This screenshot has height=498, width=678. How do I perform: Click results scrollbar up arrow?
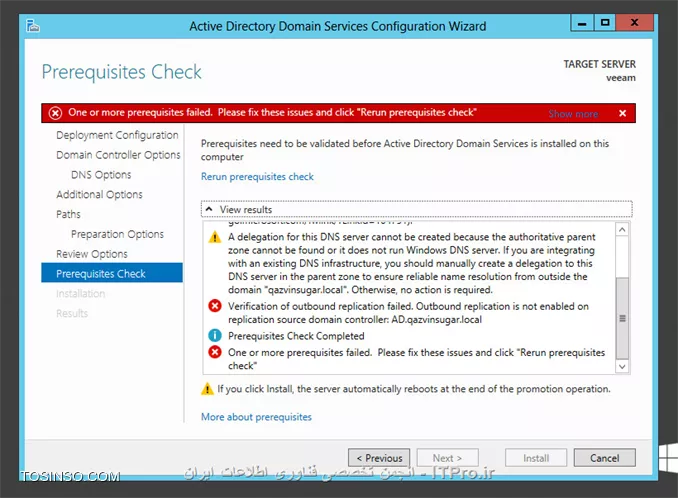pyautogui.click(x=622, y=230)
